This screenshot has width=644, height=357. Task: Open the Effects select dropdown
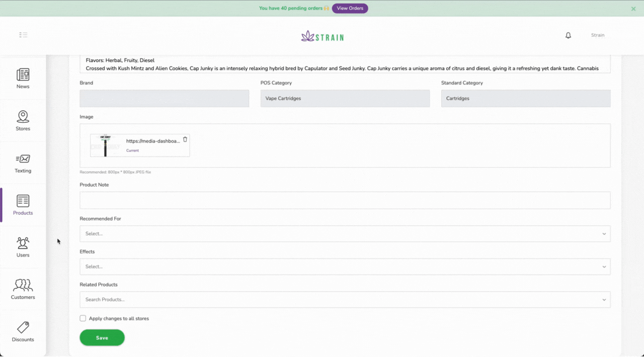click(x=345, y=266)
